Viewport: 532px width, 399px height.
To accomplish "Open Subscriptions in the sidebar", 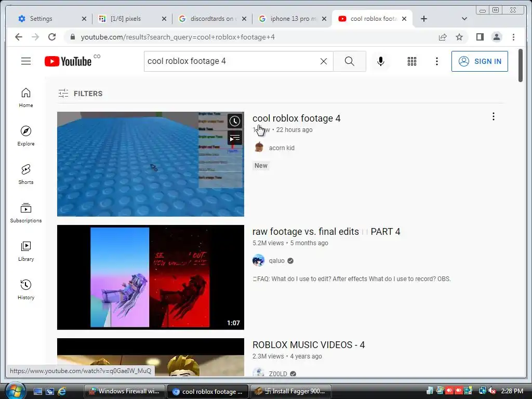I will pos(26,213).
